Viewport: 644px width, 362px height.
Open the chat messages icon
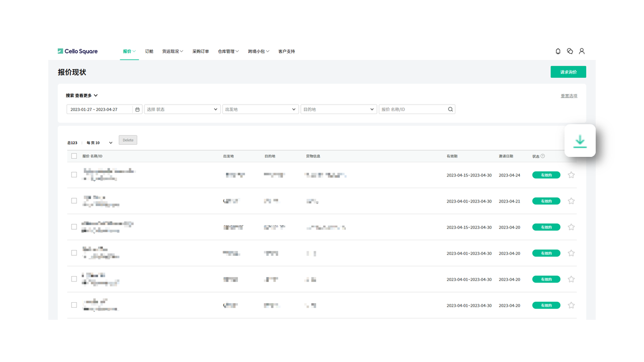tap(570, 51)
